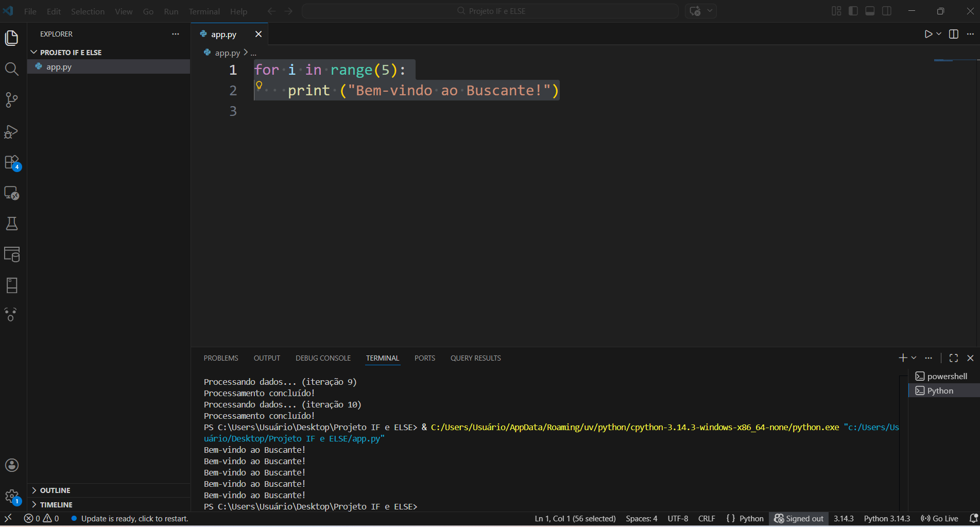Collapse the PROJETO IF E ELSE folder
Viewport: 980px width, 527px height.
tap(71, 53)
